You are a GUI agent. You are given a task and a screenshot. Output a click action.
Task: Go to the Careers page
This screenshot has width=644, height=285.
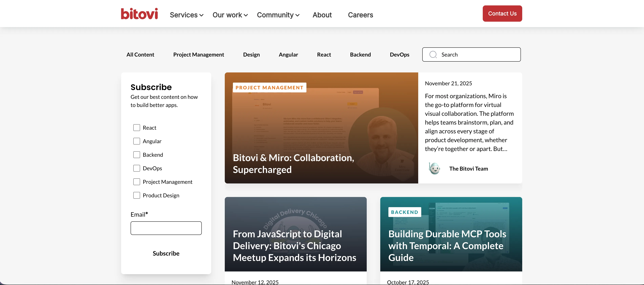point(360,15)
